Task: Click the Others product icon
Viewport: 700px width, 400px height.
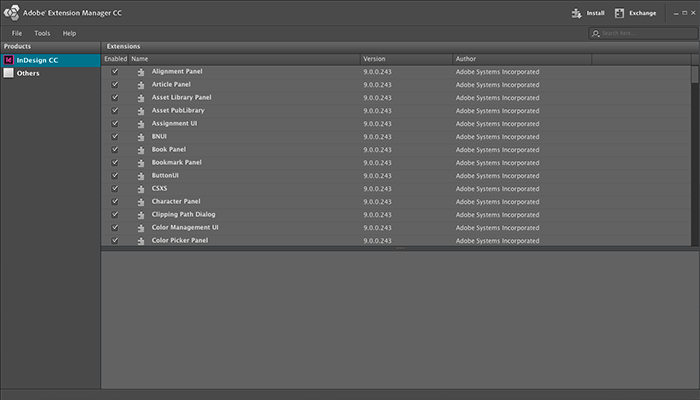Action: [x=8, y=73]
